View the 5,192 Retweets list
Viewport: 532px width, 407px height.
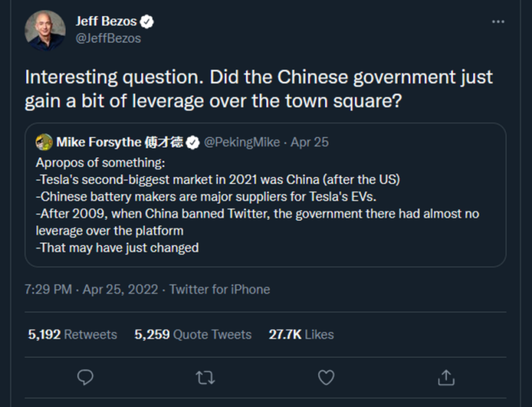tap(72, 334)
